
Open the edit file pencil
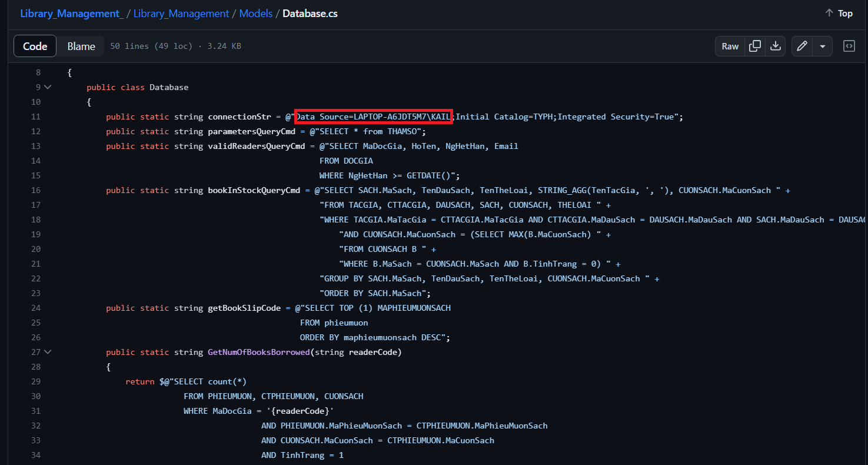click(802, 45)
